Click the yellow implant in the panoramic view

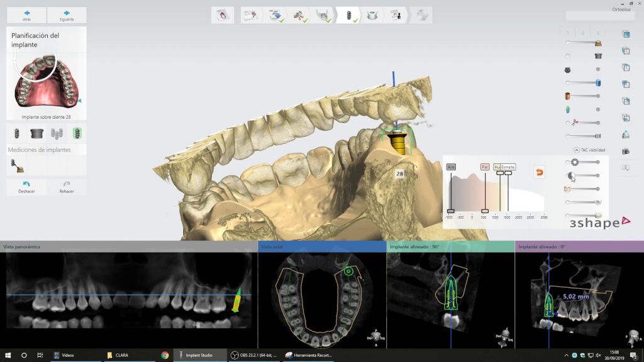[237, 300]
